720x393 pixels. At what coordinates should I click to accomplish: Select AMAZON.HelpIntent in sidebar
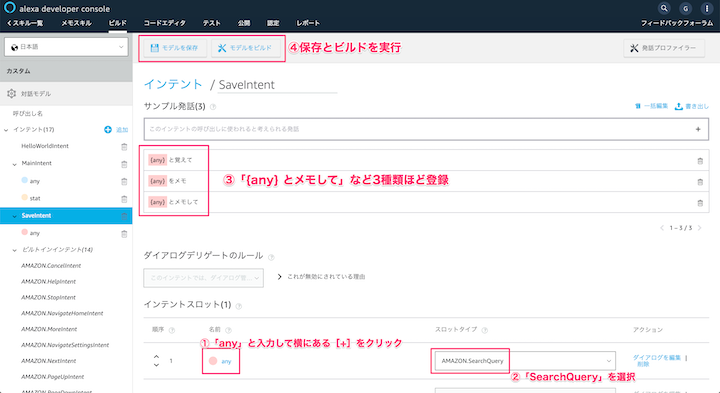[48, 281]
